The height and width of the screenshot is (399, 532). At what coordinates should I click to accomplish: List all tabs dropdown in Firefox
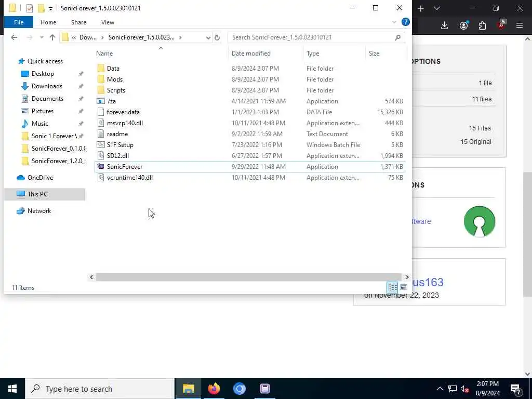coord(437,8)
